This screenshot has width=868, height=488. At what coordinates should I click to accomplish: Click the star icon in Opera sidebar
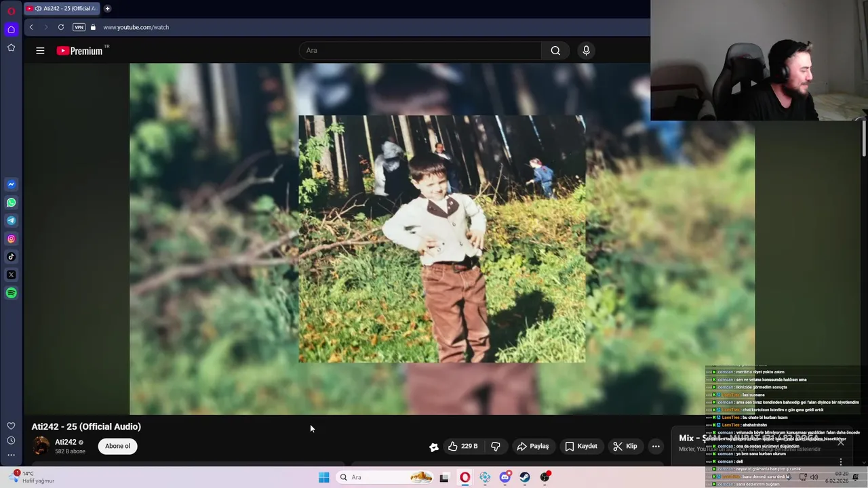(x=11, y=47)
